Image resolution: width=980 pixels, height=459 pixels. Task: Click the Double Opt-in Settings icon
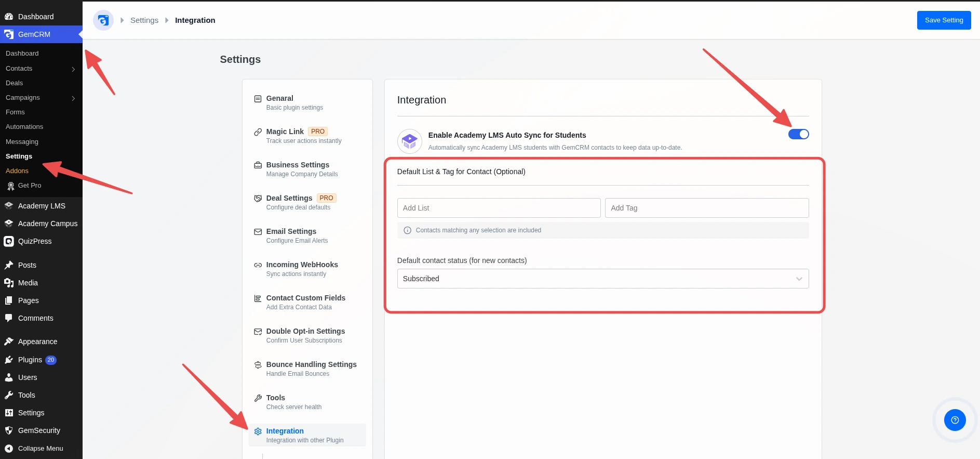coord(258,332)
